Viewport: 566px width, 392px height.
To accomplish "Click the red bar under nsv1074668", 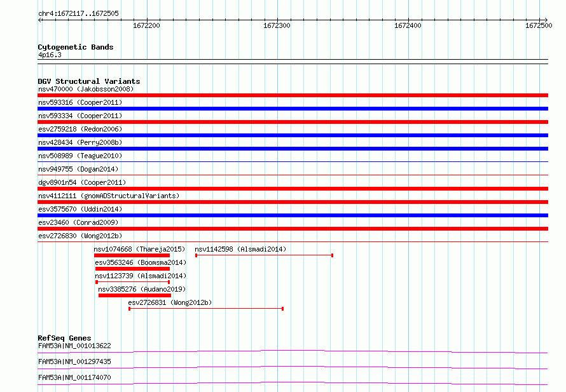I will (132, 255).
